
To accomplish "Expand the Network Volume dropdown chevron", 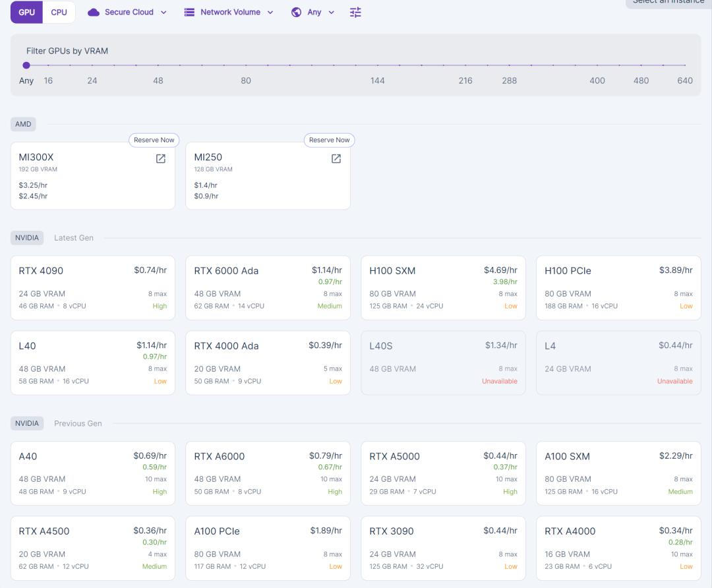I will tap(270, 13).
